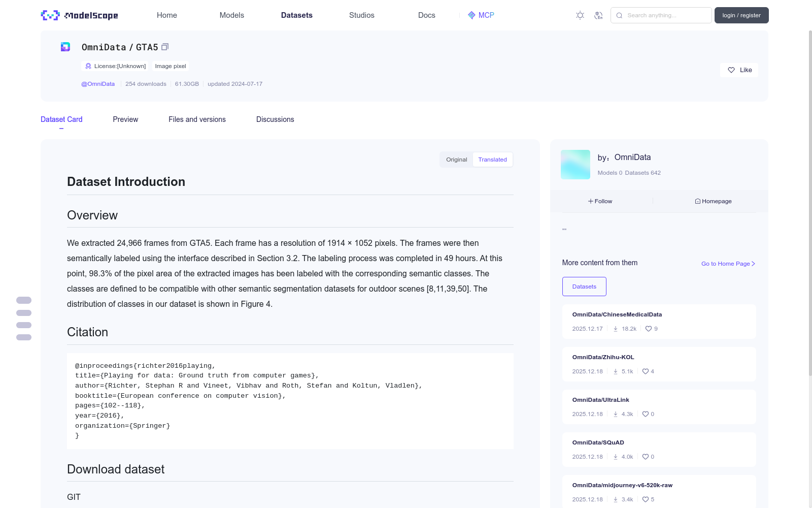Screen dimensions: 812x508
Task: Click the updated 2024-07-17 text
Action: (x=235, y=84)
